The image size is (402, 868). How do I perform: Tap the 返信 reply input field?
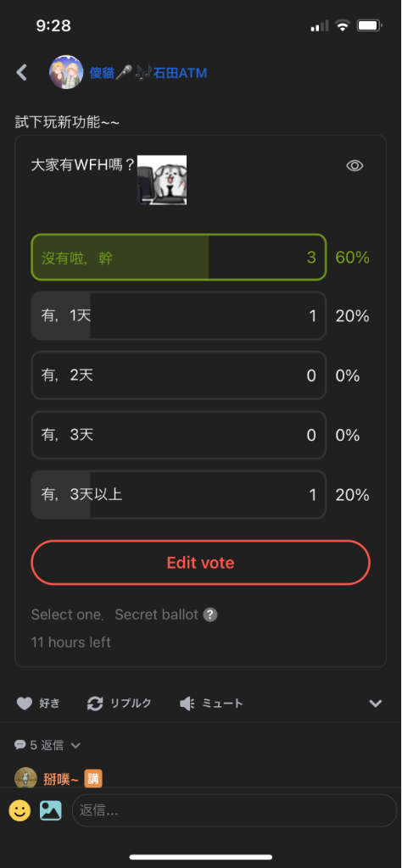235,810
